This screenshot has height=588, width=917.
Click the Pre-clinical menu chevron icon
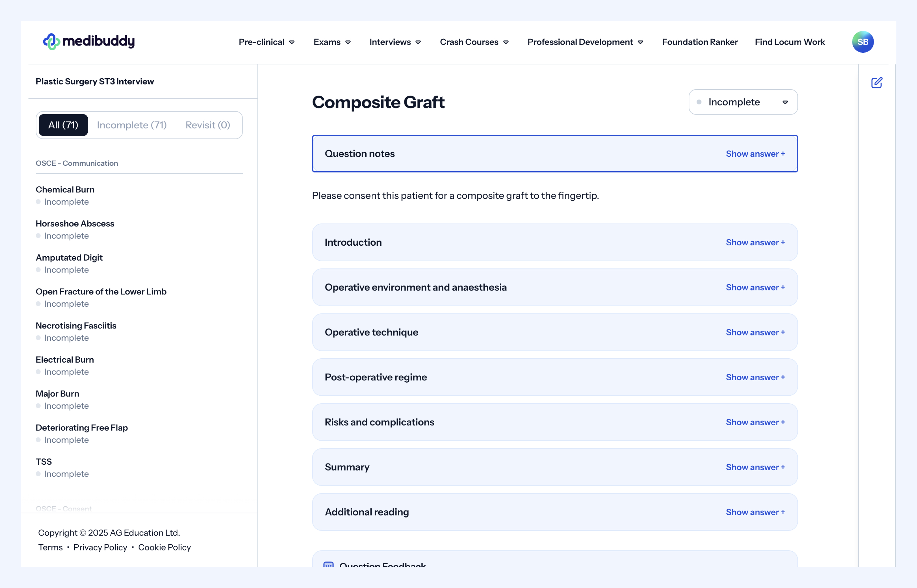point(292,42)
